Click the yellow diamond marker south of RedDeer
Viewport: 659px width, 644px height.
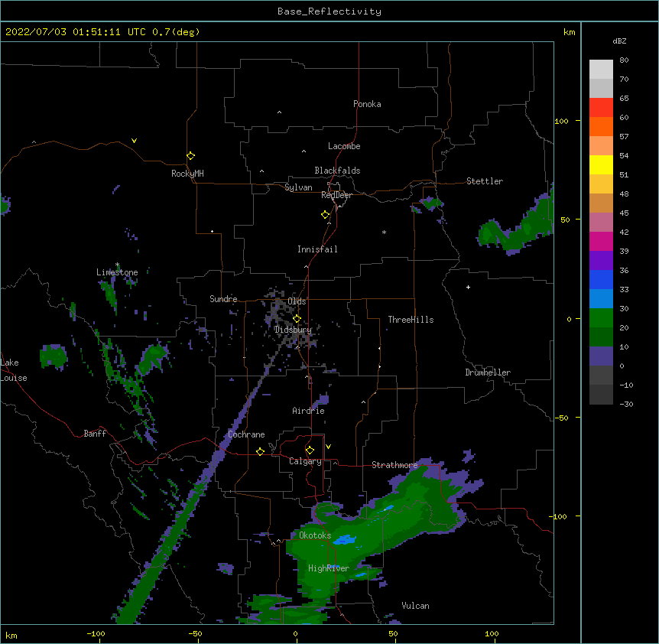326,215
